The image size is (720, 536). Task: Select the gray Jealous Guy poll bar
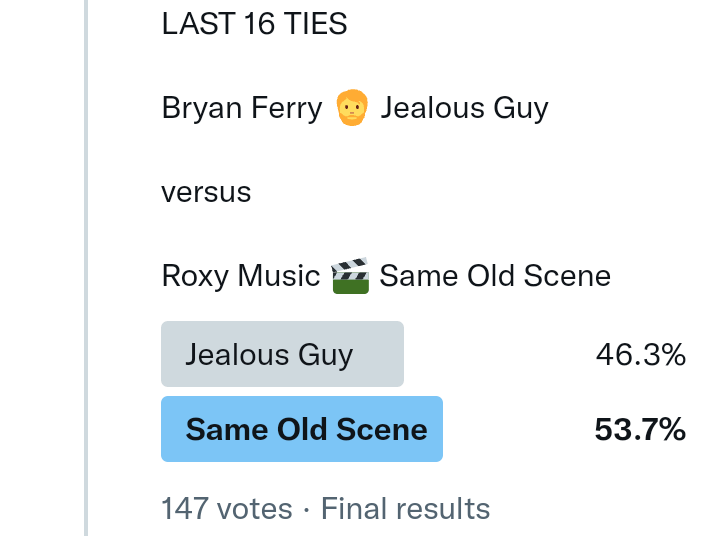pyautogui.click(x=282, y=354)
